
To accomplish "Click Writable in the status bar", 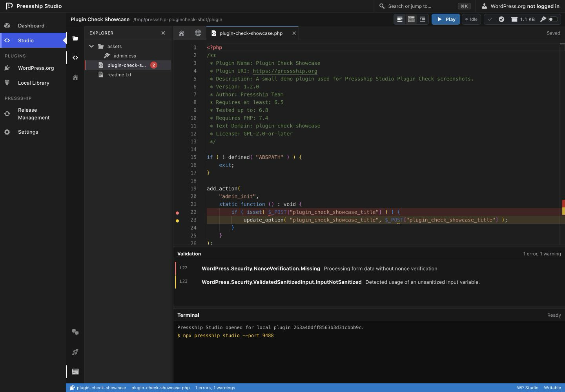I will (x=552, y=388).
